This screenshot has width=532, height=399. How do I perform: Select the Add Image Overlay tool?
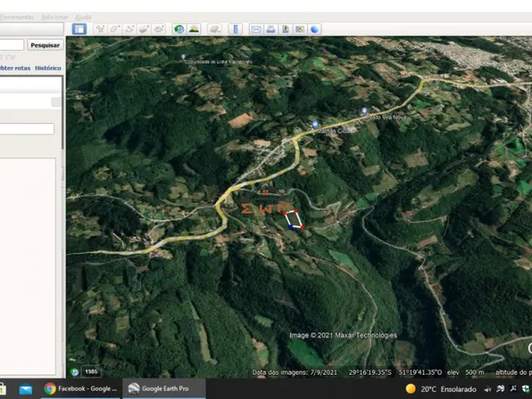pos(144,29)
